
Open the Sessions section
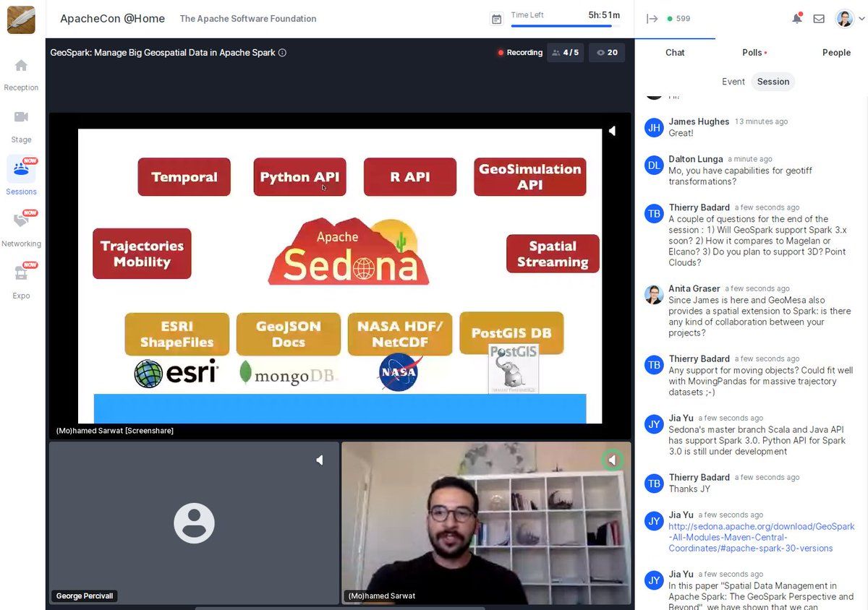click(21, 176)
